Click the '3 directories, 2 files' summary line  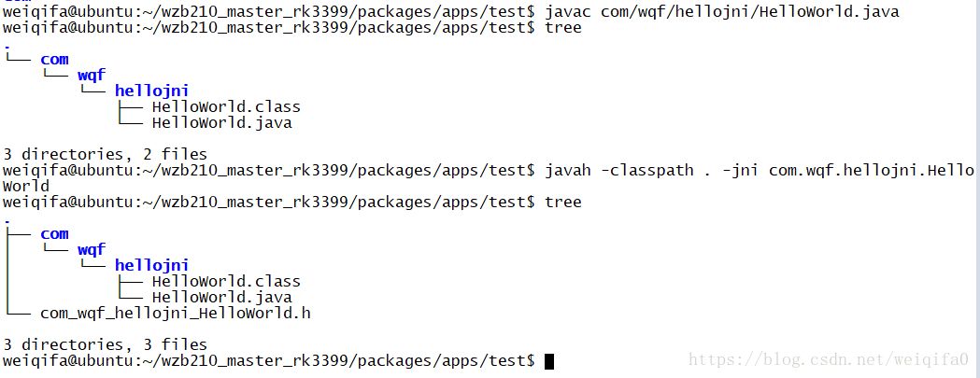(x=105, y=154)
